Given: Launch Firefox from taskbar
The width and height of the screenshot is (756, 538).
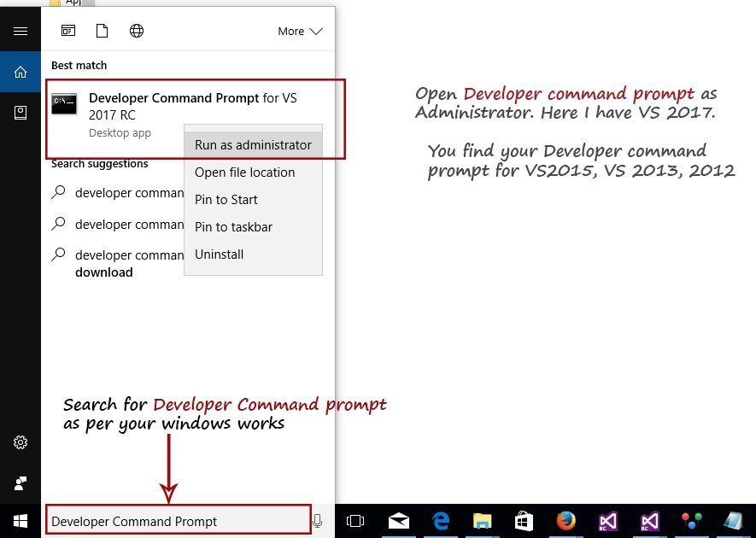Looking at the screenshot, I should tap(566, 521).
